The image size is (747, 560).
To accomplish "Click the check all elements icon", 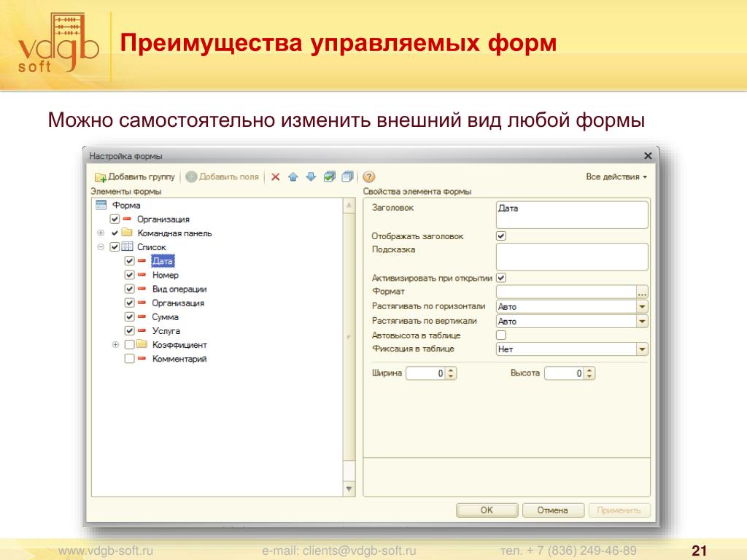I will click(329, 176).
